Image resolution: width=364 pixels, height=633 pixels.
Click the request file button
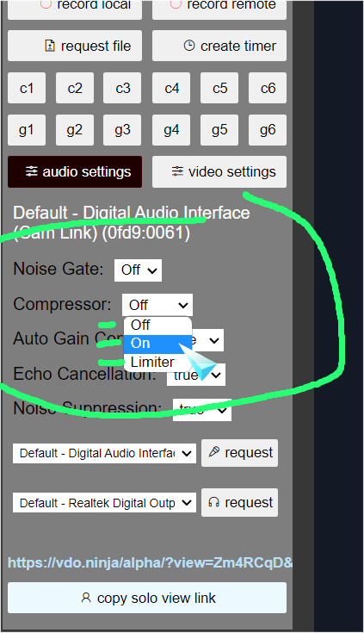coord(75,46)
